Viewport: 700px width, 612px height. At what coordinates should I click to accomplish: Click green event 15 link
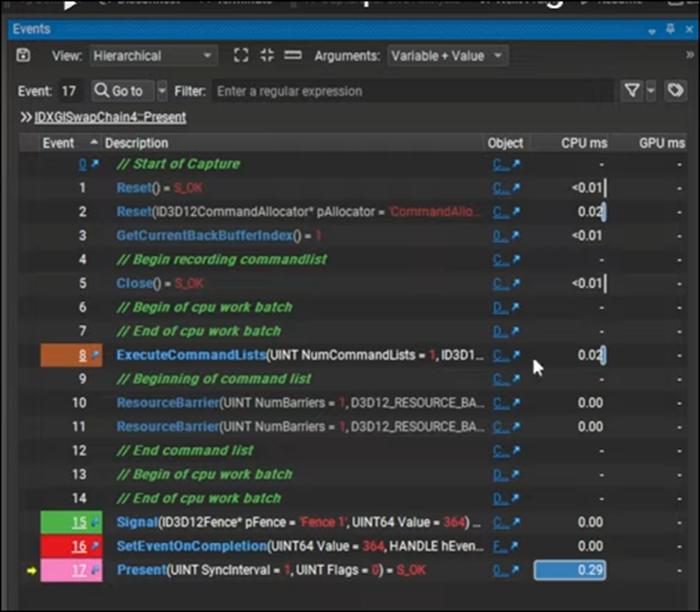pos(79,523)
